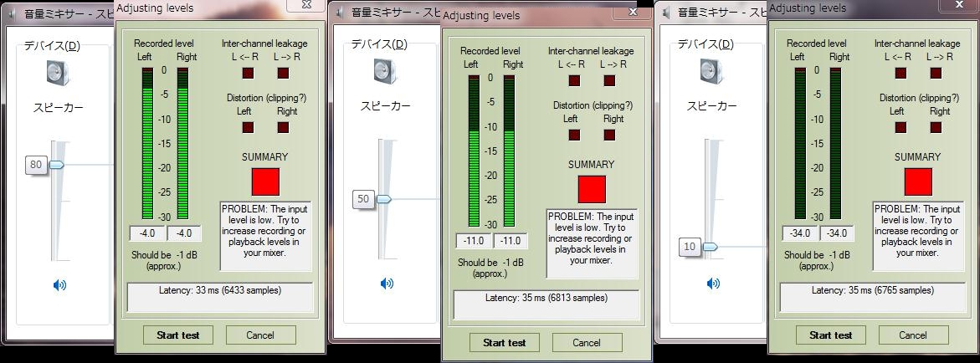This screenshot has width=980, height=363.
Task: Close the Adjusting levels window showing -34.0 level
Action: click(960, 5)
